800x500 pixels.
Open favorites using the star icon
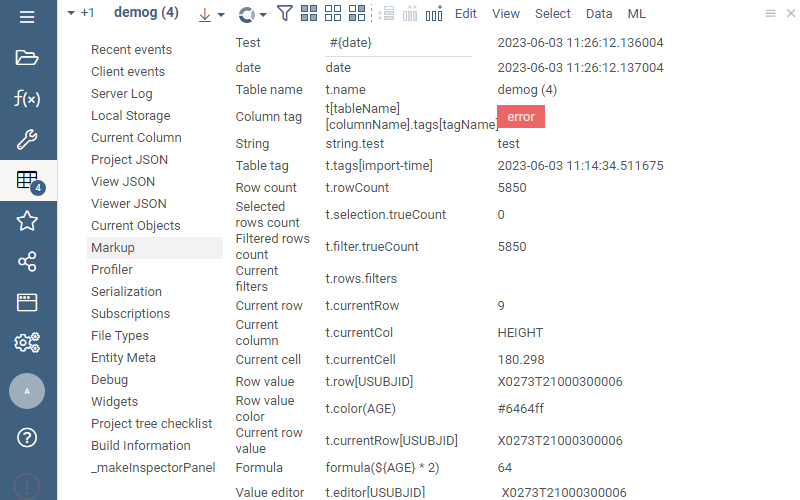click(27, 221)
